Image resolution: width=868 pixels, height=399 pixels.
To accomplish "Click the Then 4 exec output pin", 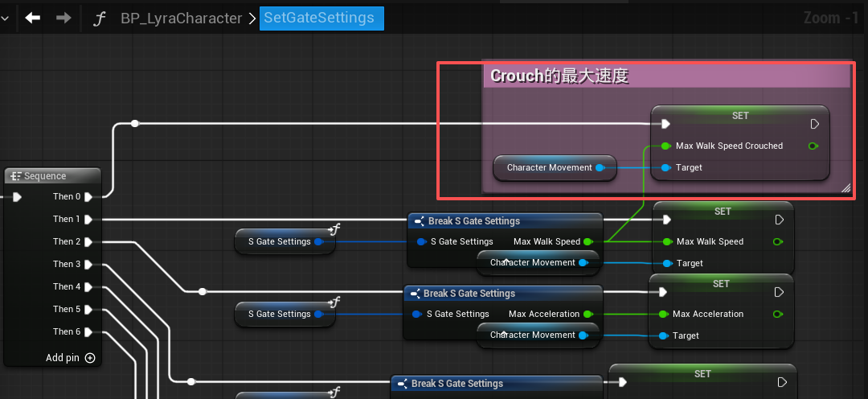I will tap(88, 286).
